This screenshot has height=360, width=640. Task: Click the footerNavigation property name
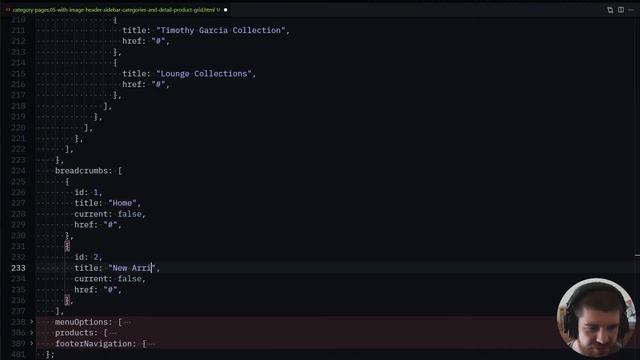(x=93, y=344)
